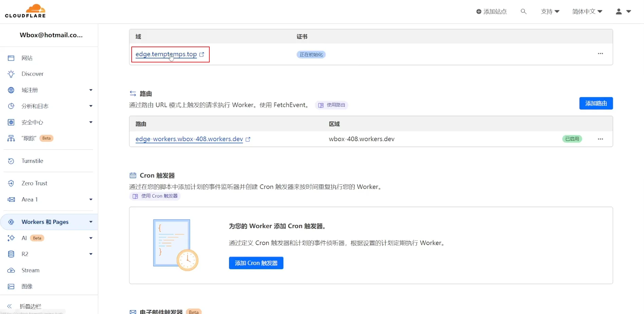Click the Beta badge next to AI
The width and height of the screenshot is (644, 314).
[37, 238]
